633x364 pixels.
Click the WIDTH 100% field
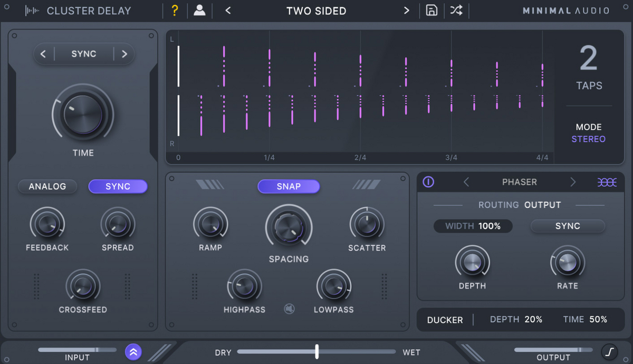pos(473,226)
